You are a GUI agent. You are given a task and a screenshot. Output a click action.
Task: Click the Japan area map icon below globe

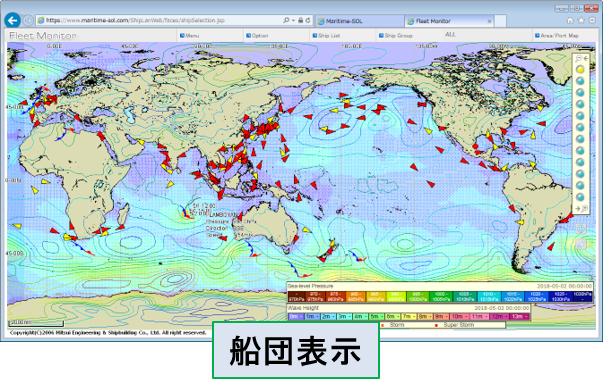point(581,244)
